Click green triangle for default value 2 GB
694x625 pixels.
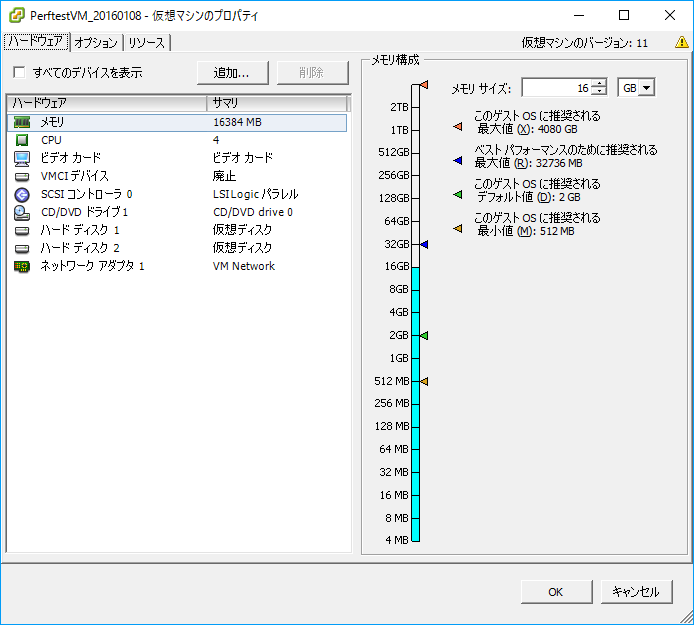(458, 194)
